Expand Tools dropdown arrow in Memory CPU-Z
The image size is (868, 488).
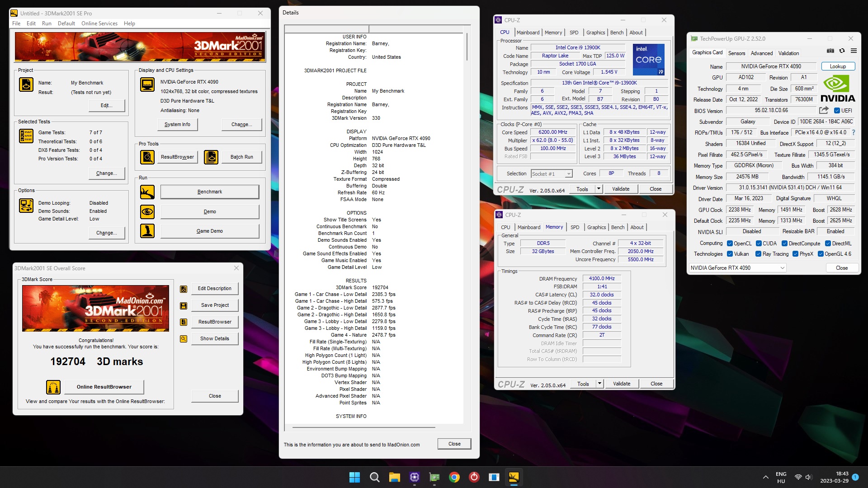click(x=599, y=384)
